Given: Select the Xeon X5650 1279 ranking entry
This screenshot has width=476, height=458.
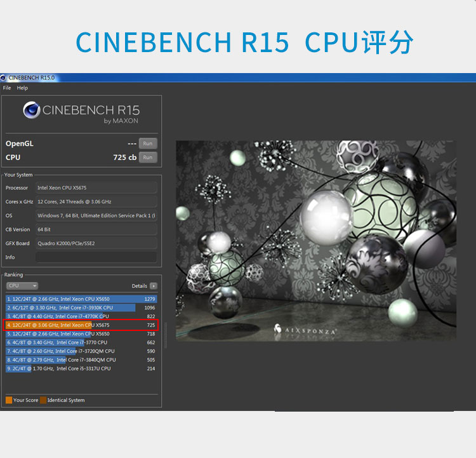Looking at the screenshot, I should 81,299.
